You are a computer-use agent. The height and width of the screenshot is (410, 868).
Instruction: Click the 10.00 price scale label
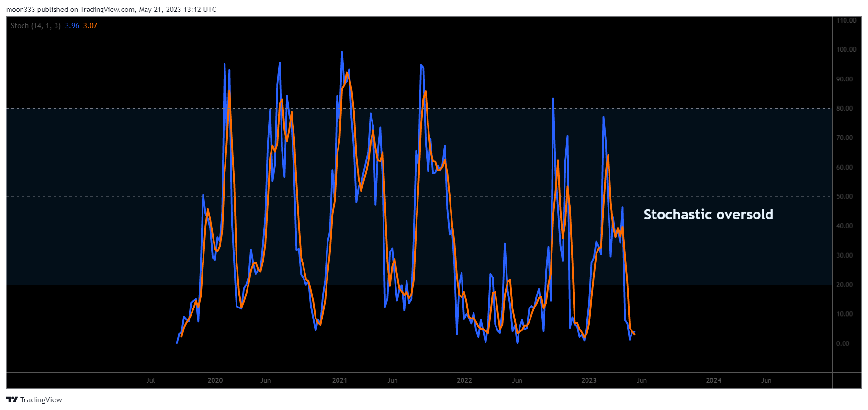click(x=845, y=314)
